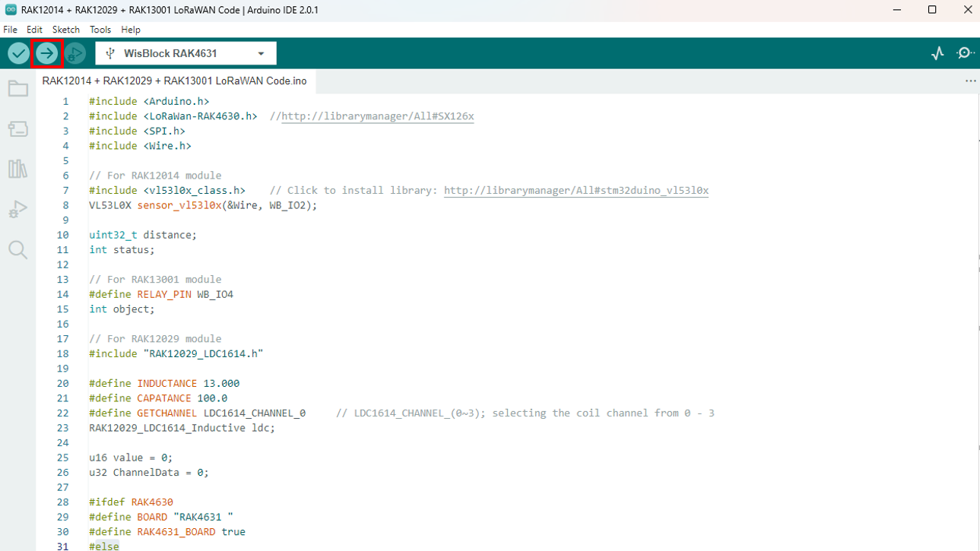Follow the stm32duino_vl53l0x library link

(x=576, y=191)
